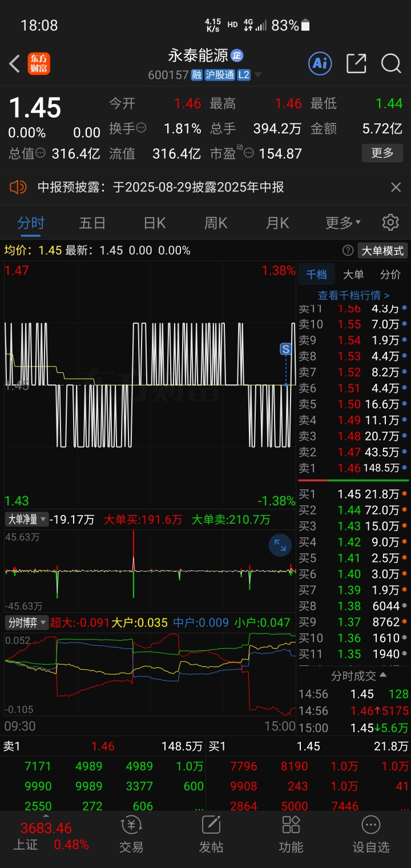This screenshot has width=411, height=868.
Task: Switch to 日K chart tab
Action: pyautogui.click(x=154, y=222)
